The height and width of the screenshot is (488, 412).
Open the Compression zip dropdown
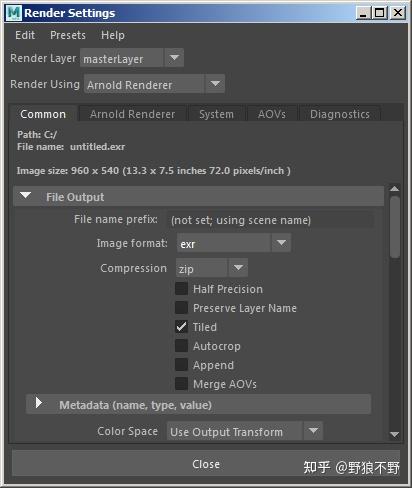coord(212,268)
